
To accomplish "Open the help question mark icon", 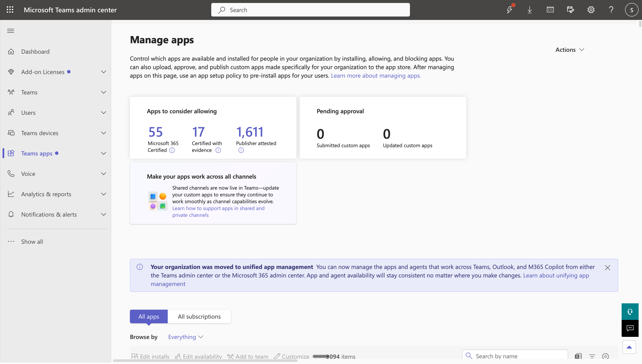I will click(611, 10).
